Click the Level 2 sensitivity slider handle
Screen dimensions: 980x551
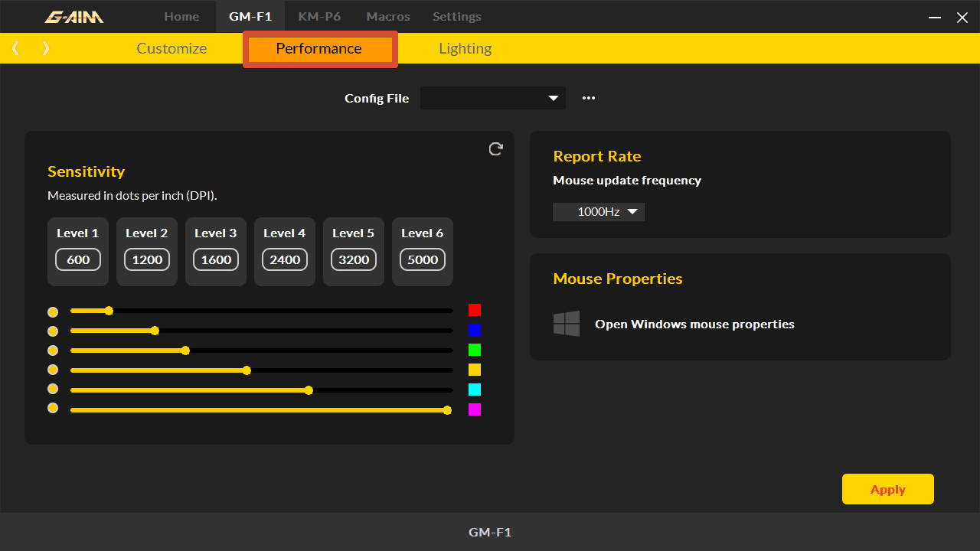pyautogui.click(x=155, y=331)
